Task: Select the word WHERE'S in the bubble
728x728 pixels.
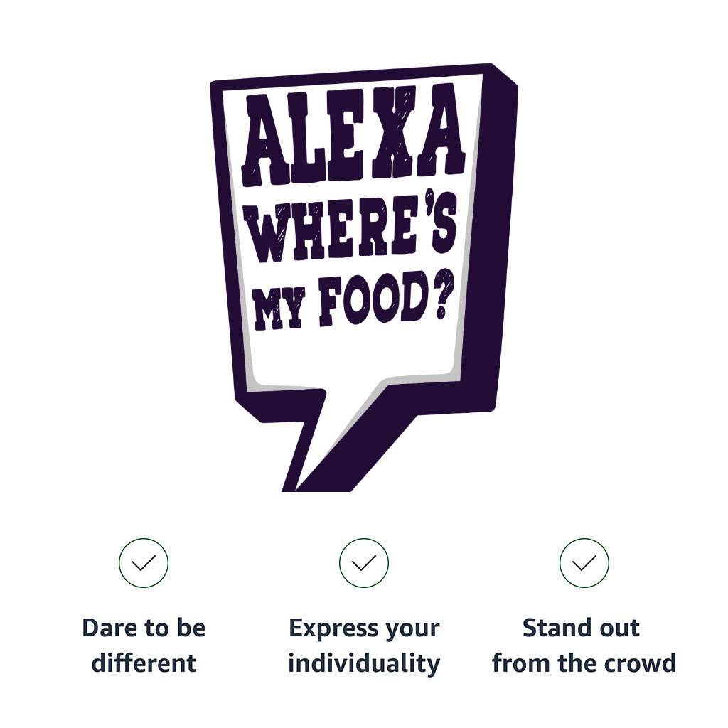Action: 348,227
